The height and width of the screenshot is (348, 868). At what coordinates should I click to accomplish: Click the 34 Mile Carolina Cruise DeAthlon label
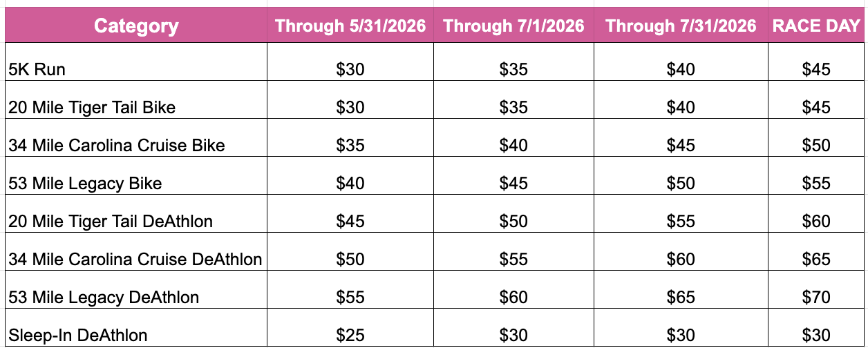[x=135, y=260]
